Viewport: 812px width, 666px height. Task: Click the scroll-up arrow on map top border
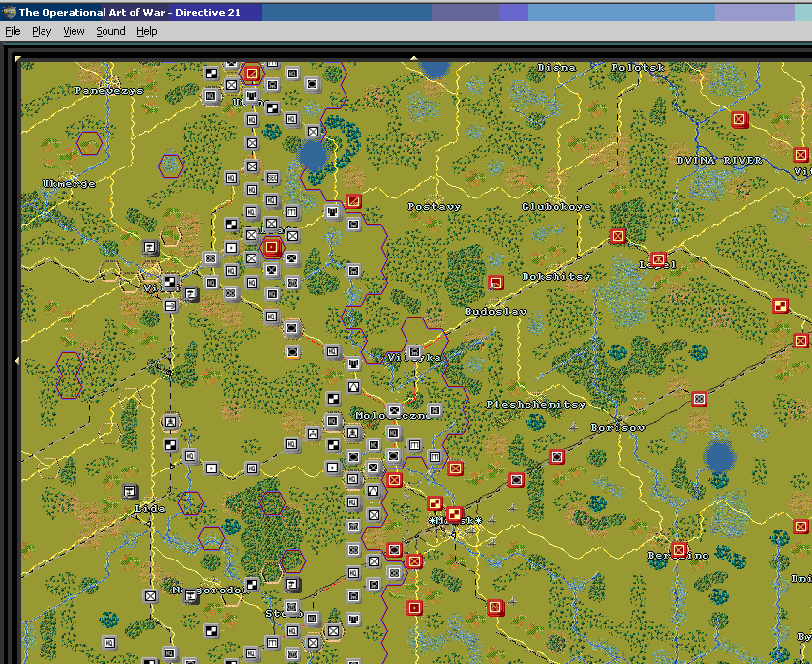pyautogui.click(x=414, y=58)
